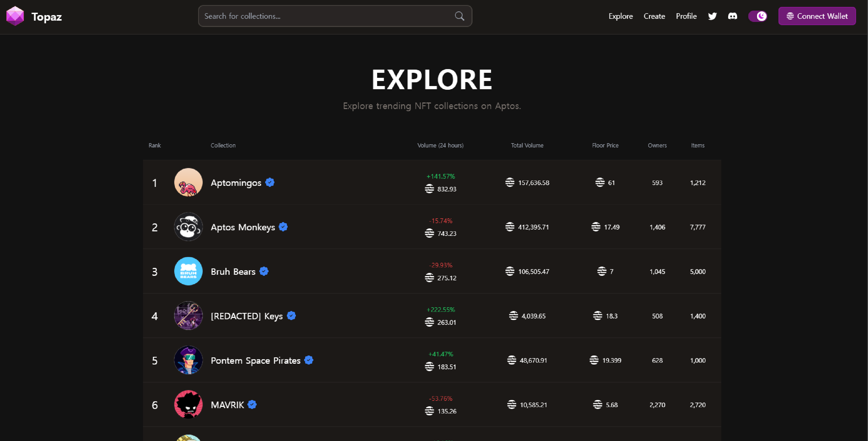Click the Topaz brand name
The image size is (868, 441).
(x=47, y=16)
